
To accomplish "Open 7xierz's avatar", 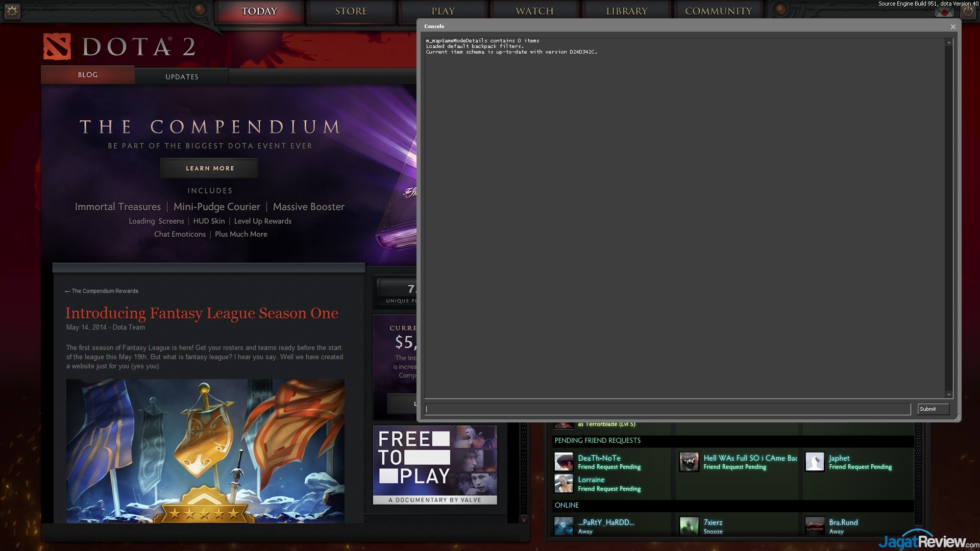I will (689, 526).
